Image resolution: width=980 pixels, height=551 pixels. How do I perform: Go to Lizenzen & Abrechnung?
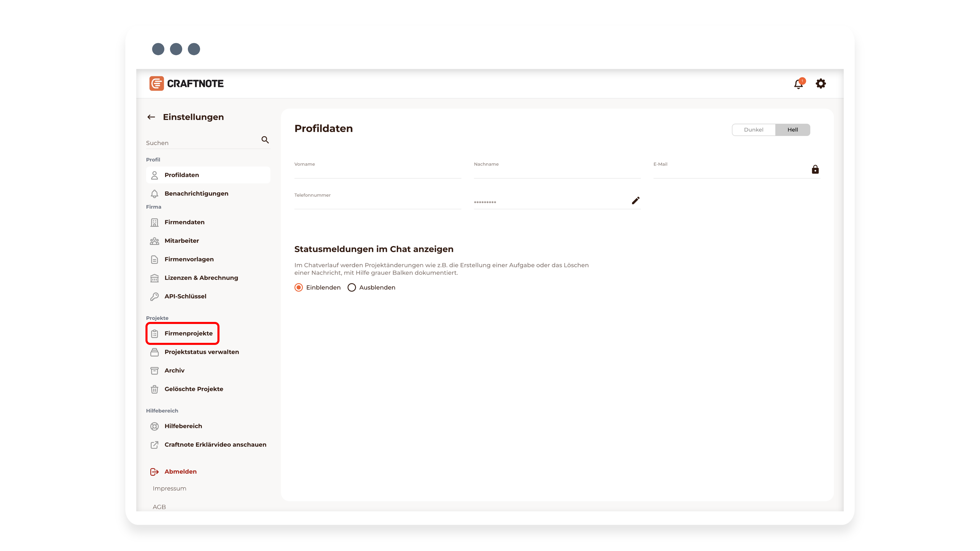[x=201, y=278]
